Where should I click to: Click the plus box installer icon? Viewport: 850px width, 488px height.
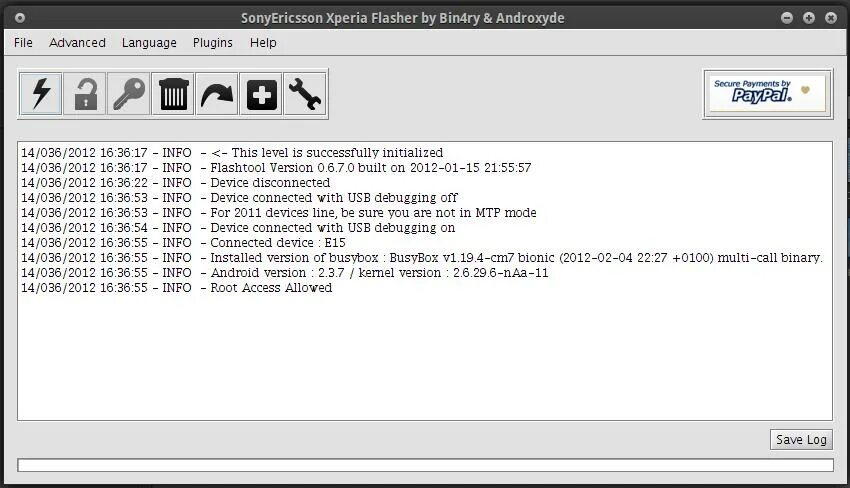coord(261,94)
